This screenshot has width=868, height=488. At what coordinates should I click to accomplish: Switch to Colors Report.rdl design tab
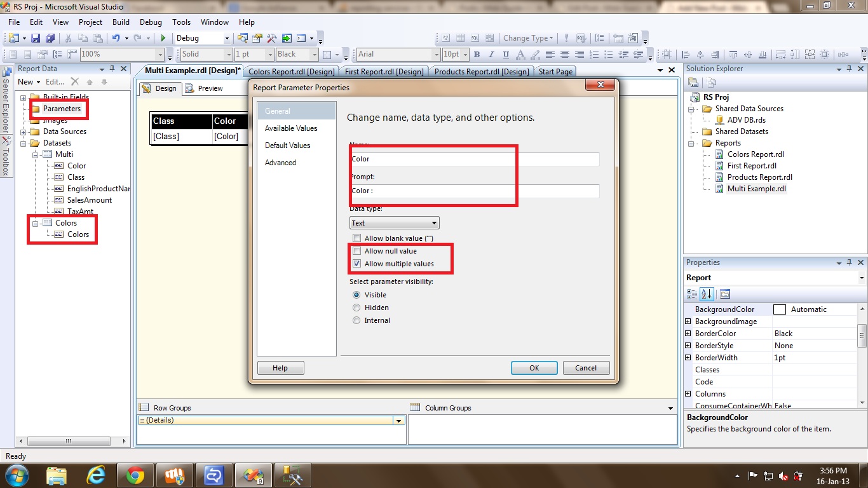pos(291,72)
